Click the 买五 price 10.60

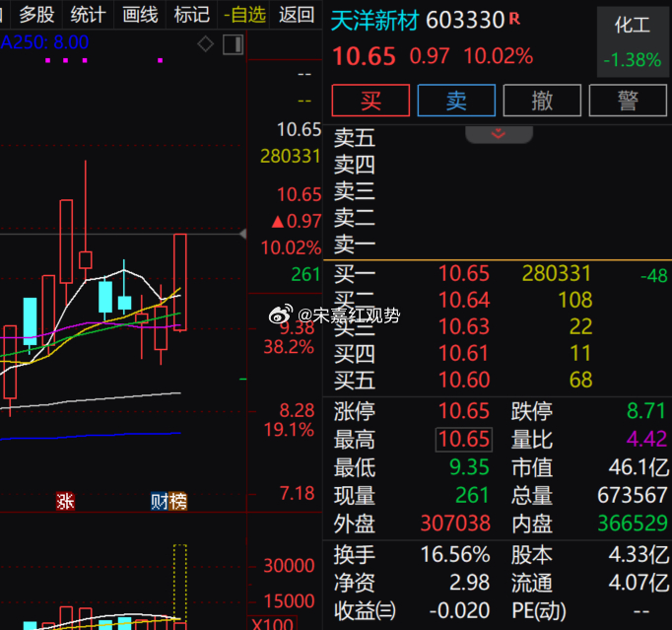(x=464, y=380)
